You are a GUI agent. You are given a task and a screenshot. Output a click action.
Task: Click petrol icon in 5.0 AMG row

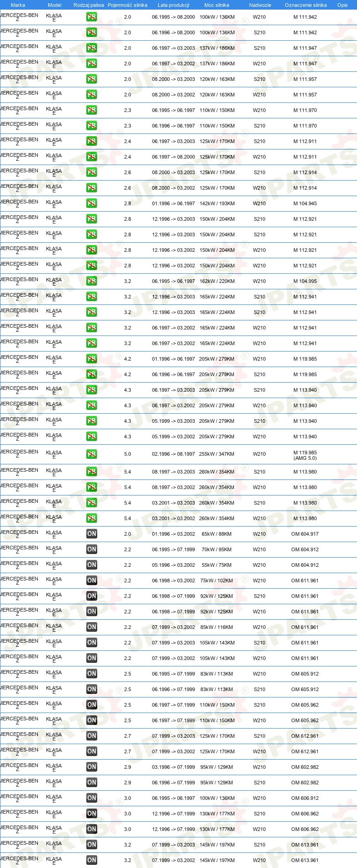coord(92,454)
